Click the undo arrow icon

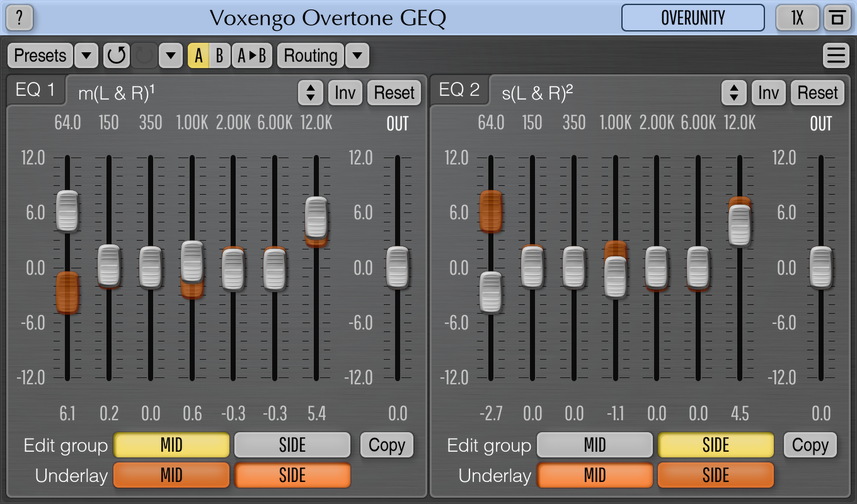[x=116, y=56]
